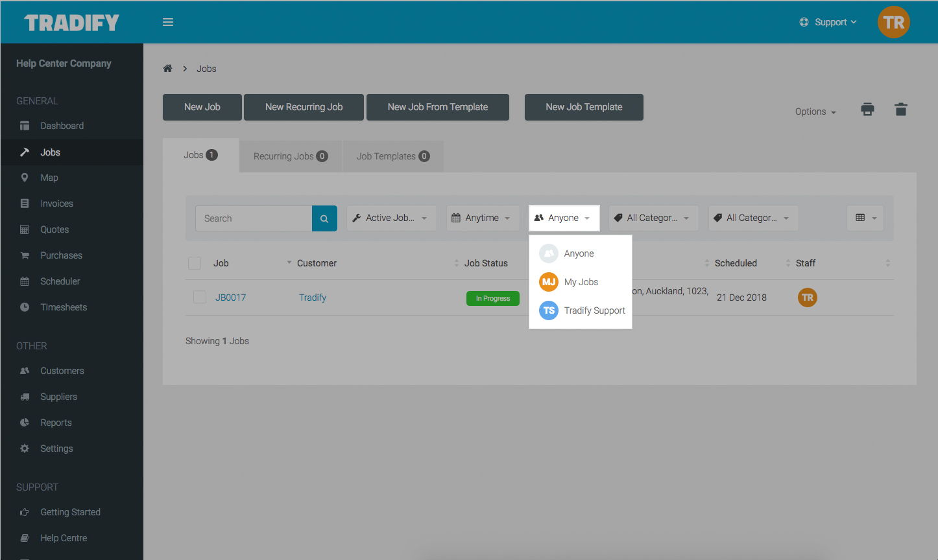Click New Recurring Job
This screenshot has width=938, height=560.
[x=304, y=107]
